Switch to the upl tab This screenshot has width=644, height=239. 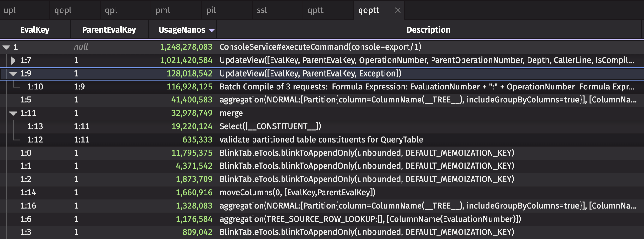coord(10,10)
